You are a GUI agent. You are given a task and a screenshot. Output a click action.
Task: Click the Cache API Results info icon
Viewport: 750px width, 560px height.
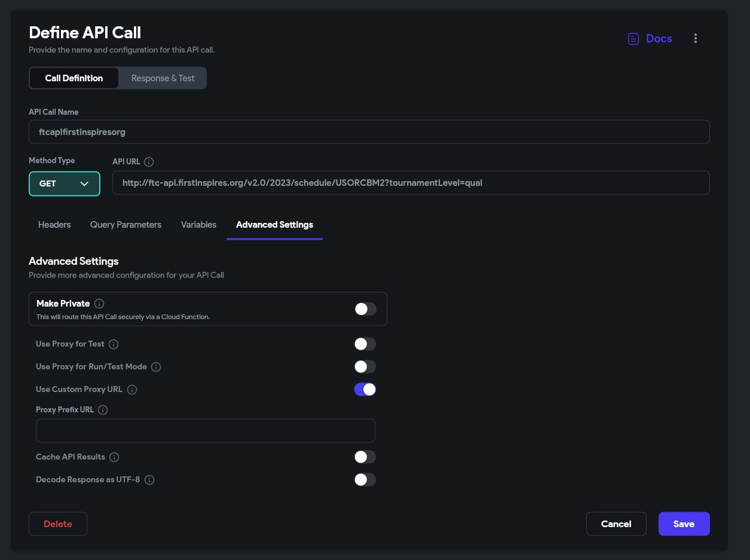pos(114,457)
